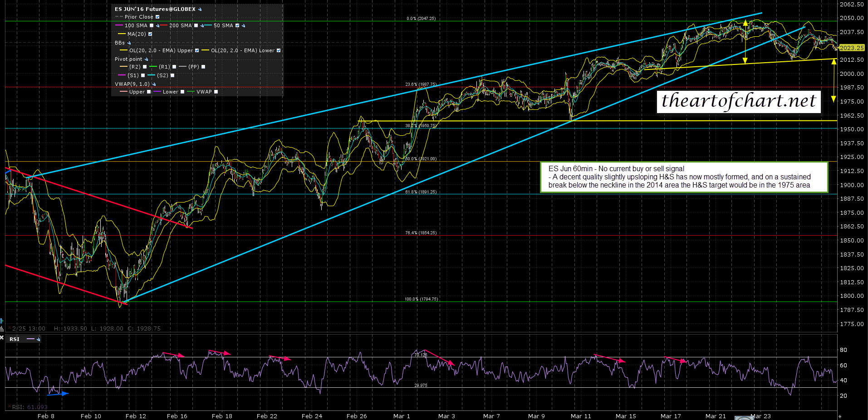Toggle the Bollinger Upper band checkbox
Viewport: 868px width, 420px height.
[197, 51]
